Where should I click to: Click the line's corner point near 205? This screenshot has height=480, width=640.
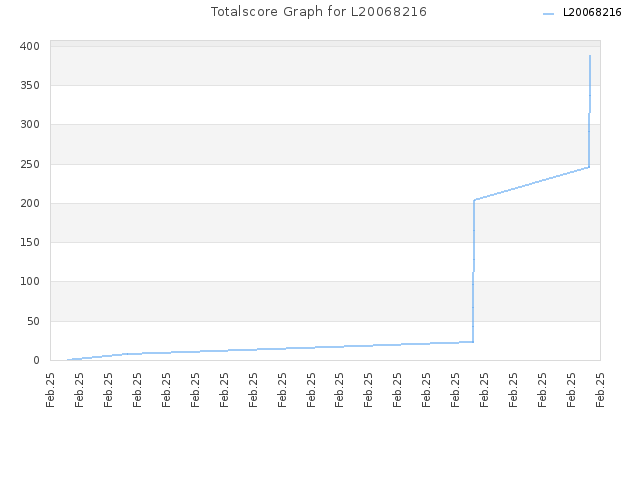pos(474,200)
